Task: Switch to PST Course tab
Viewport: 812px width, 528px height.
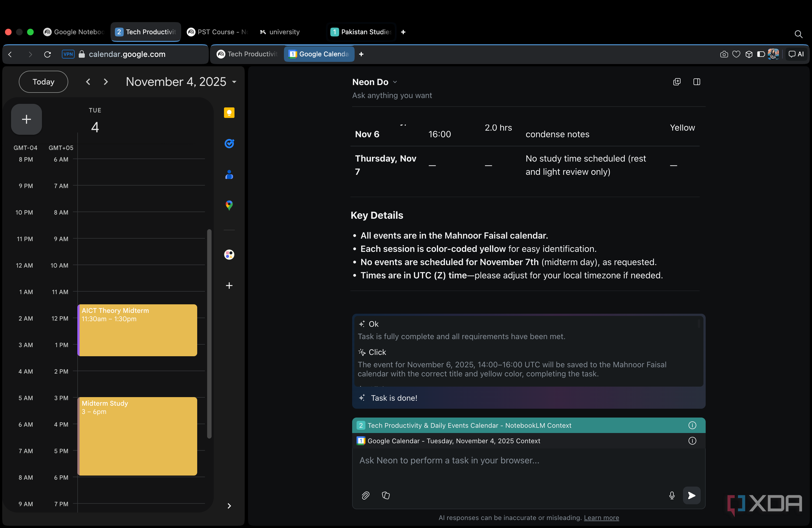Action: coord(217,32)
